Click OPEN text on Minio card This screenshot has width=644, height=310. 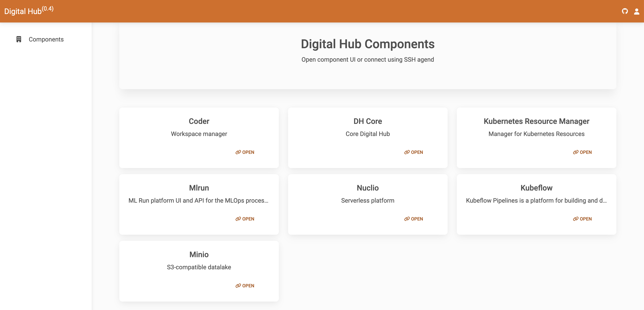248,286
